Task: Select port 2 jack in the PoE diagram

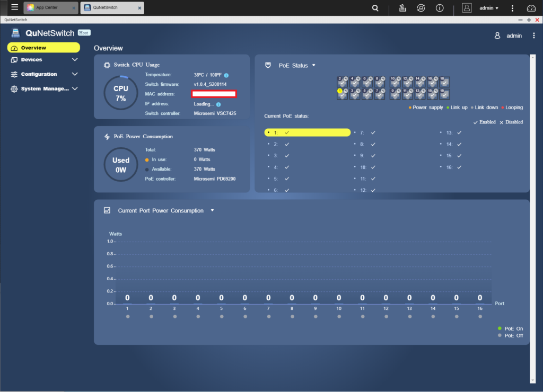Action: [x=342, y=82]
